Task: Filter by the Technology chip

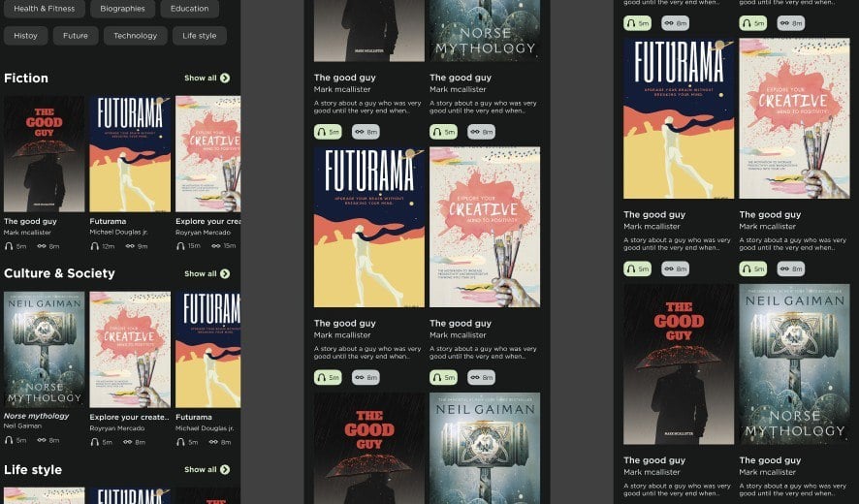Action: coord(136,36)
